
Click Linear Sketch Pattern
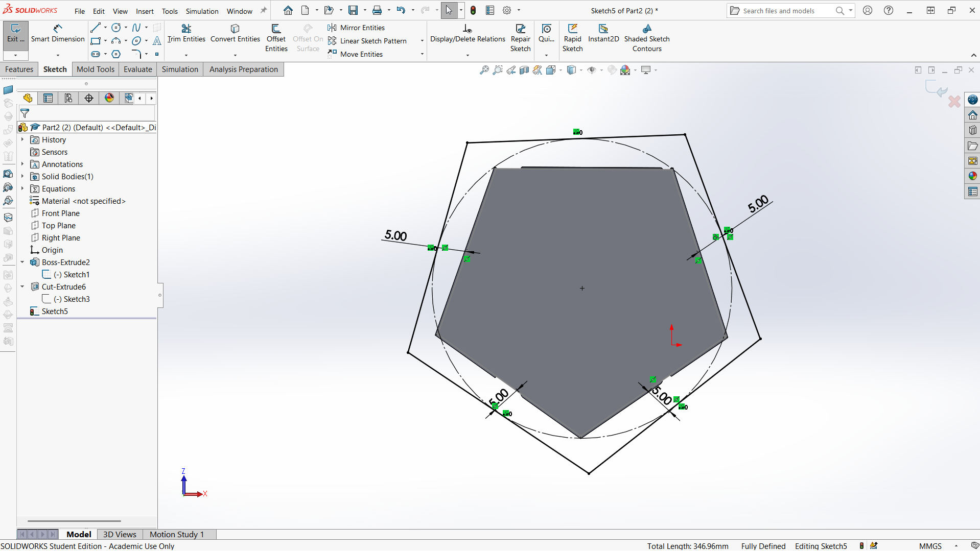tap(367, 41)
